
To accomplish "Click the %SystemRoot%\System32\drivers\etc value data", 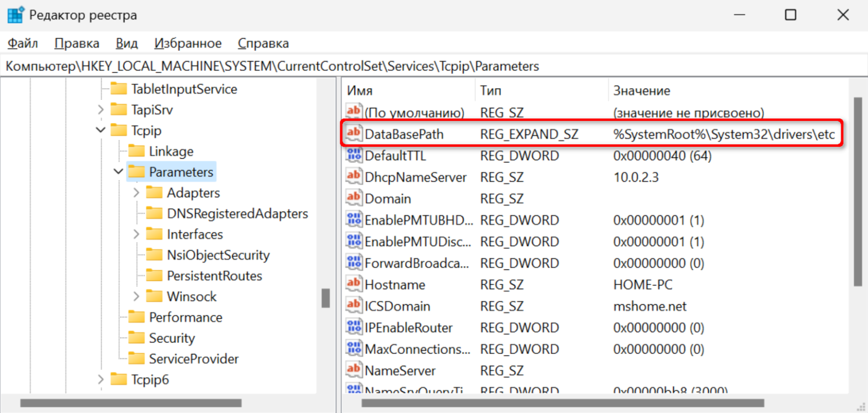I will [724, 134].
